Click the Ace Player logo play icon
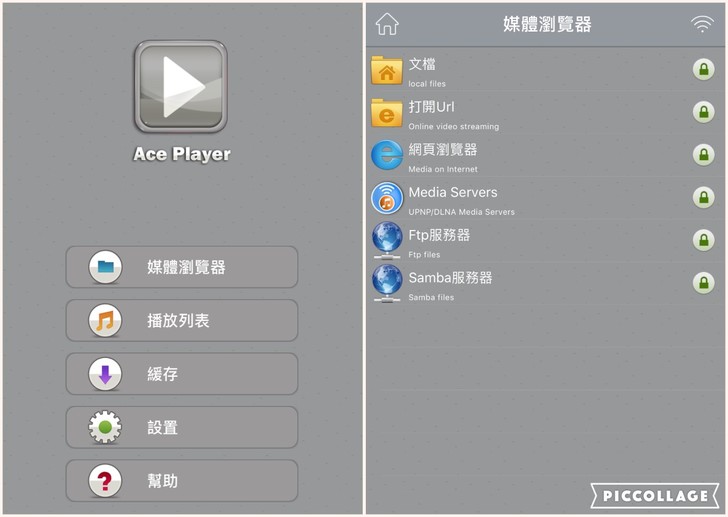Viewport: 728px width, 517px height. [181, 87]
